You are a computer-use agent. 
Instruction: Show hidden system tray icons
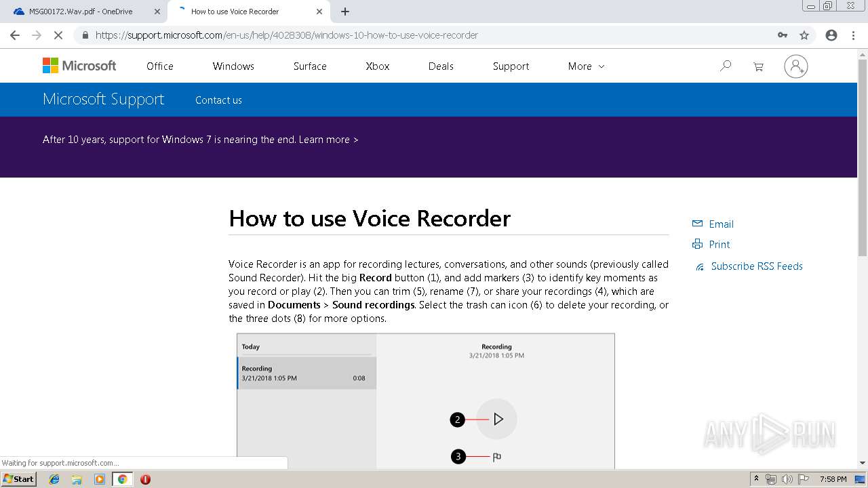(x=756, y=479)
